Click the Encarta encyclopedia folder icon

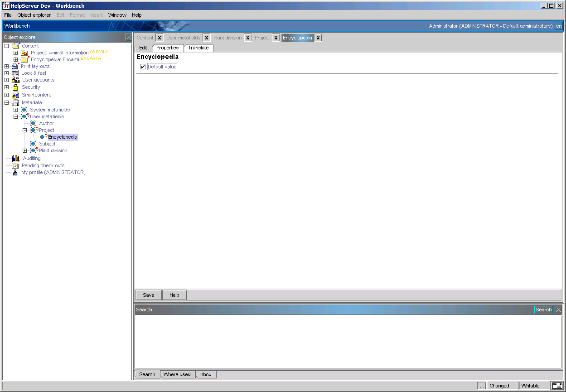tap(25, 59)
